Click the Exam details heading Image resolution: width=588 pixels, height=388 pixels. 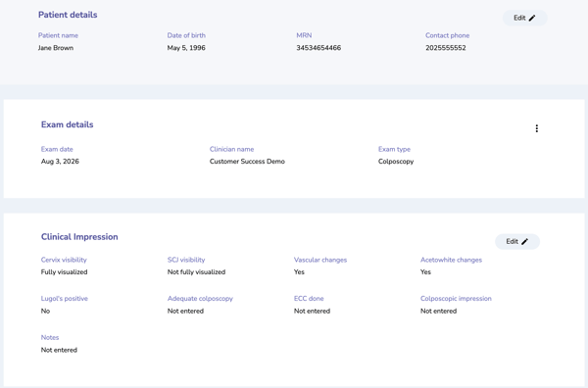(67, 124)
